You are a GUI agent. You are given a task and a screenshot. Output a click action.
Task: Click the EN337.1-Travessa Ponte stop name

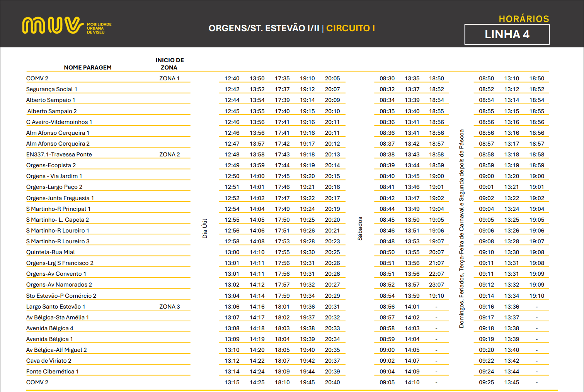(59, 154)
